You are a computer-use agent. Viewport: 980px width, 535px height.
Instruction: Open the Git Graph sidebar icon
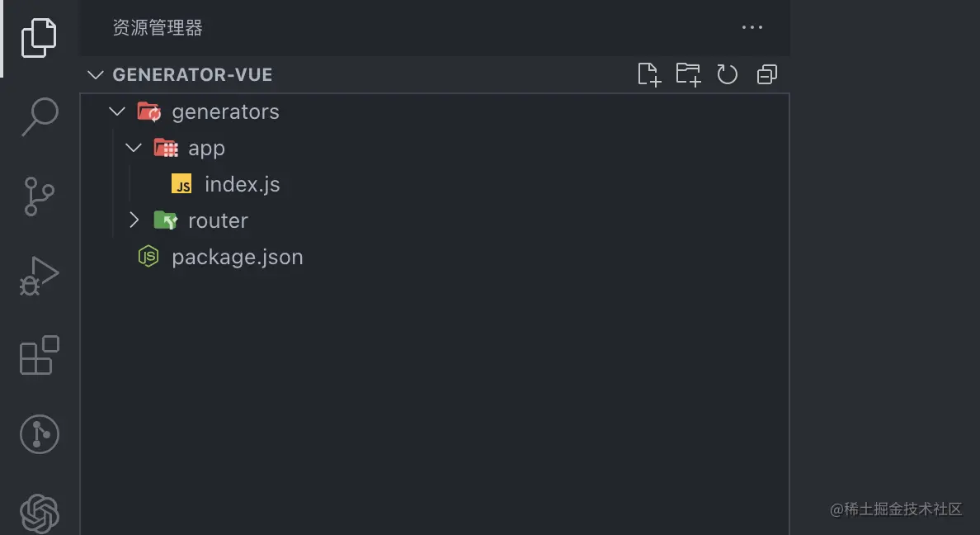(x=40, y=434)
